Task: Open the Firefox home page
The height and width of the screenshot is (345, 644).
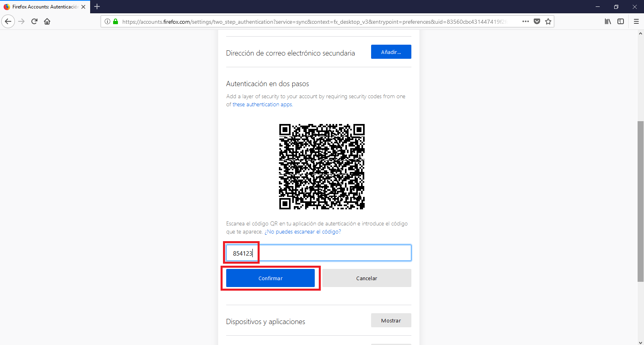Action: pos(47,21)
